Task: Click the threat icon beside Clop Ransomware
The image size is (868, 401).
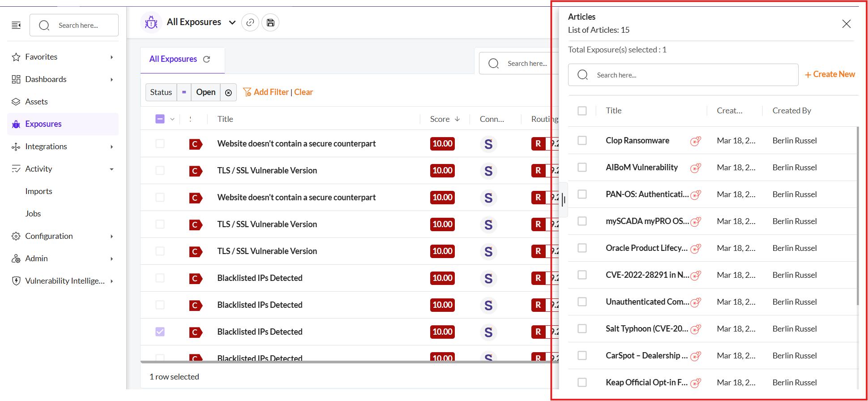Action: tap(696, 141)
